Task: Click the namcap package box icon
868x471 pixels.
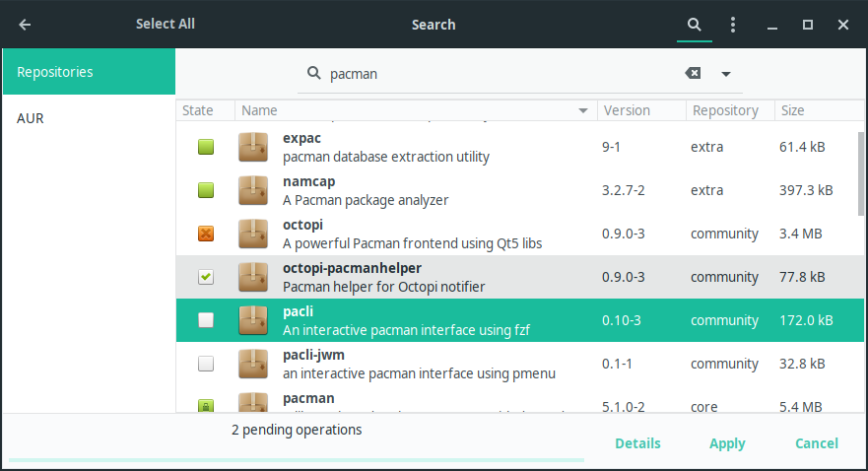Action: pyautogui.click(x=253, y=190)
